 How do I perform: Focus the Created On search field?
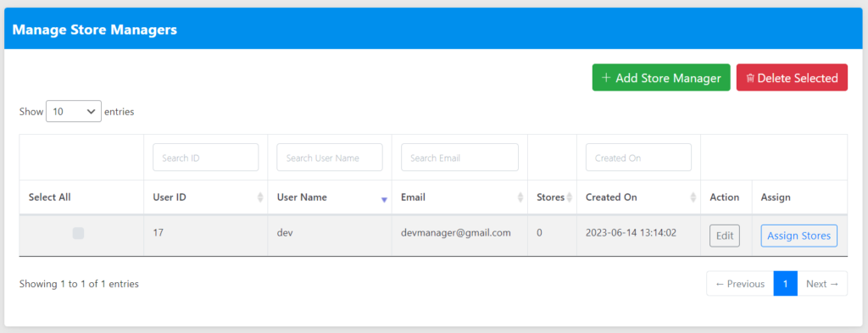638,158
